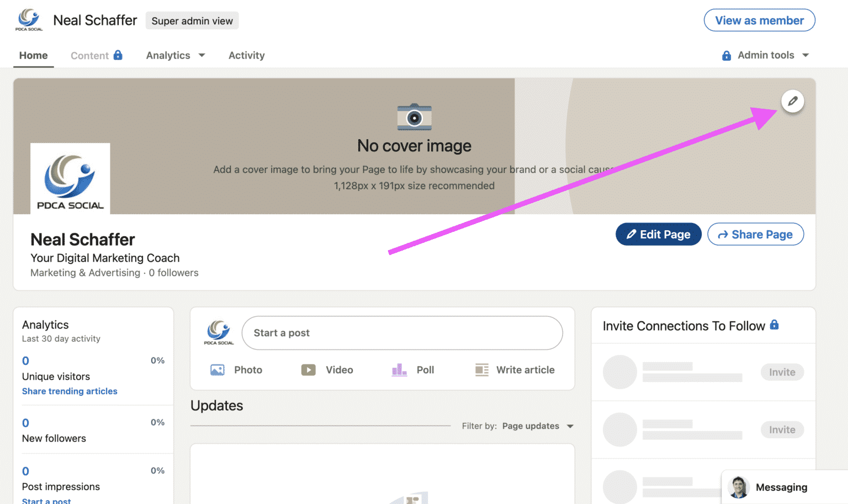This screenshot has height=504, width=848.
Task: Click the Edit Page button
Action: [x=658, y=234]
